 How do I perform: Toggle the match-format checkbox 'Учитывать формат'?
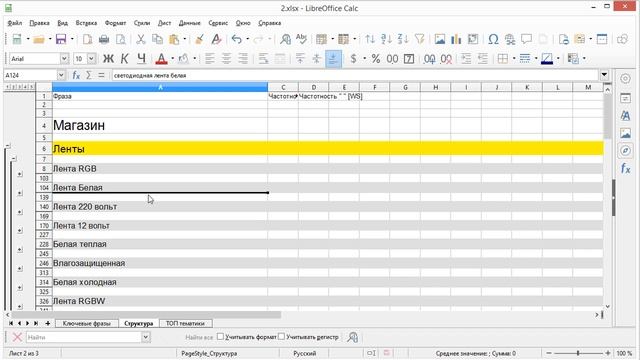pyautogui.click(x=220, y=337)
